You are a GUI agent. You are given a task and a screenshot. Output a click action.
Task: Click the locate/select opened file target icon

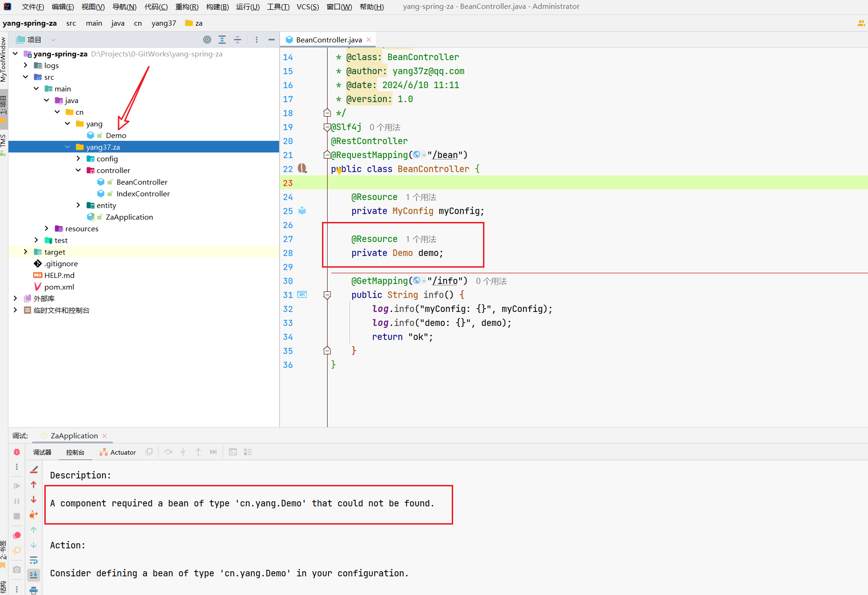207,40
